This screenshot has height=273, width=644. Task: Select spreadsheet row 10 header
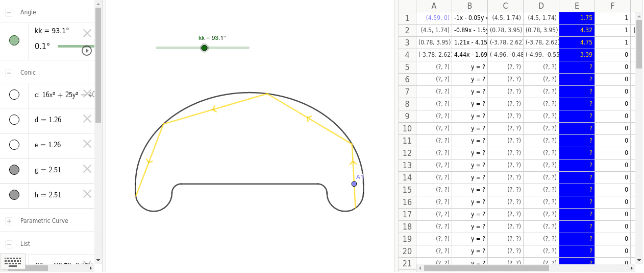[x=407, y=128]
